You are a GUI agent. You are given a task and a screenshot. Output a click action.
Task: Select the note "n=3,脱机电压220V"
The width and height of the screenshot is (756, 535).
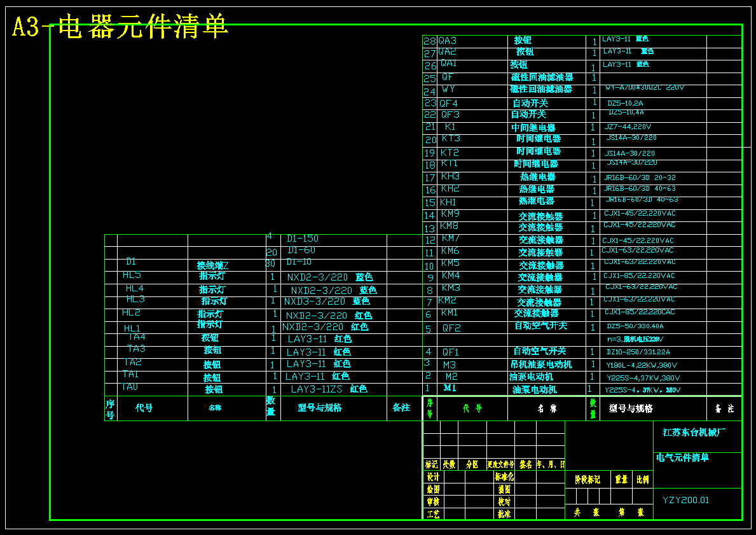(635, 339)
